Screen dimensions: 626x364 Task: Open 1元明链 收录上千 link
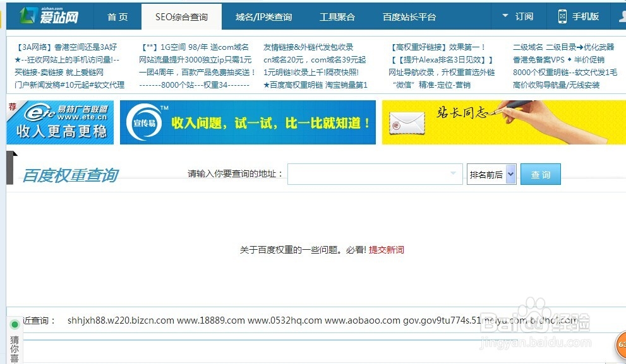(x=311, y=72)
